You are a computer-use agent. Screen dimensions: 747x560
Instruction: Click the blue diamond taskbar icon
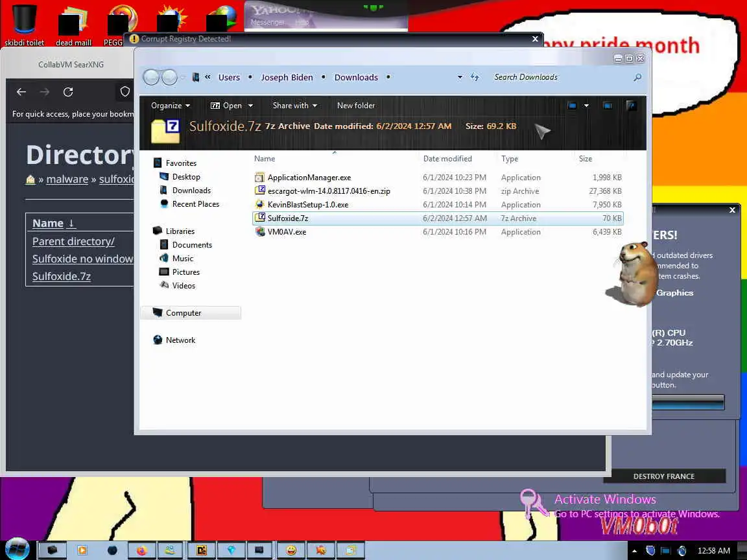point(231,550)
